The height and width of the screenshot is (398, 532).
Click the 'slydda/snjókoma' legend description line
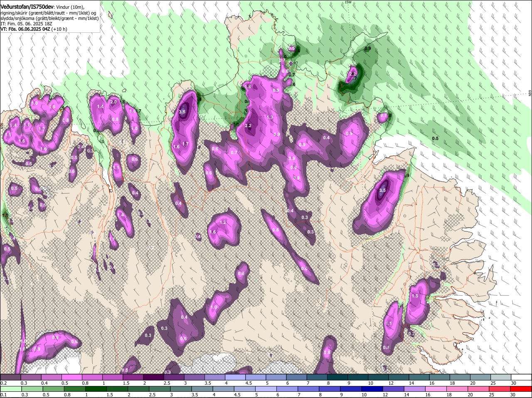[x=49, y=18]
